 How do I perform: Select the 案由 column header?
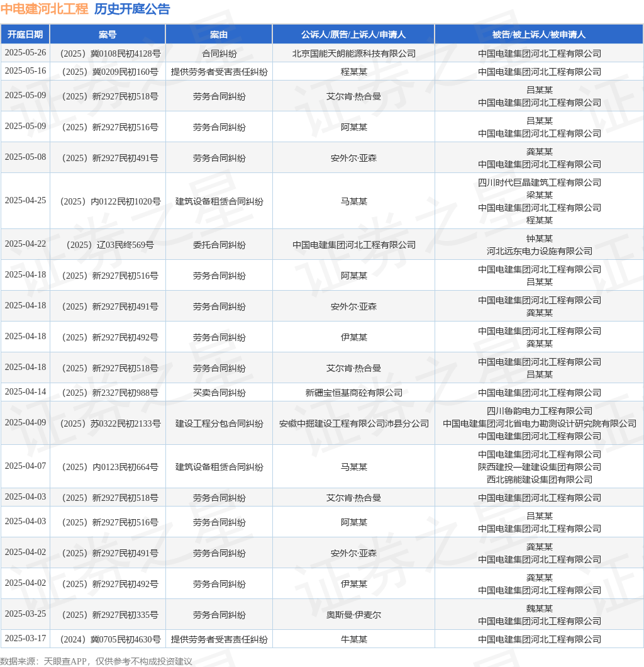(219, 35)
